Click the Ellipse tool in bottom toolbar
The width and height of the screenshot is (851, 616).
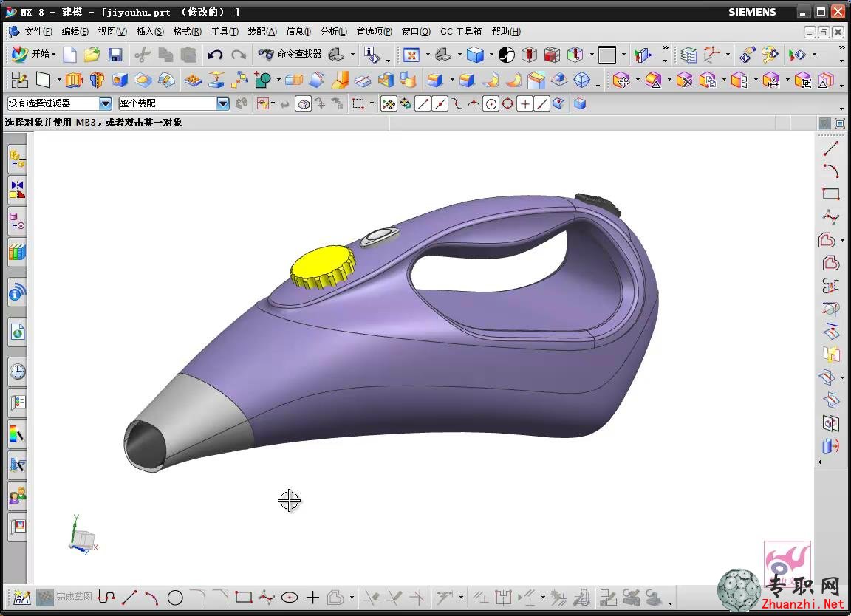[x=290, y=598]
